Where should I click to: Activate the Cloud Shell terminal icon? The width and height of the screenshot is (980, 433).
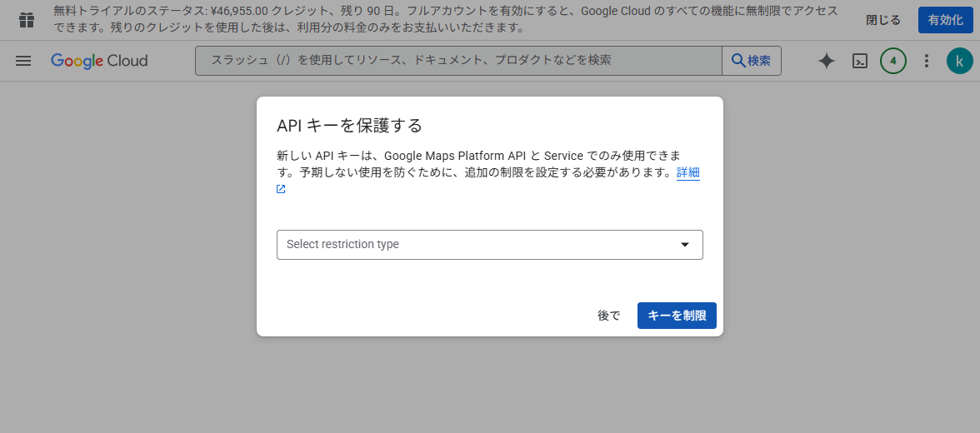click(860, 61)
